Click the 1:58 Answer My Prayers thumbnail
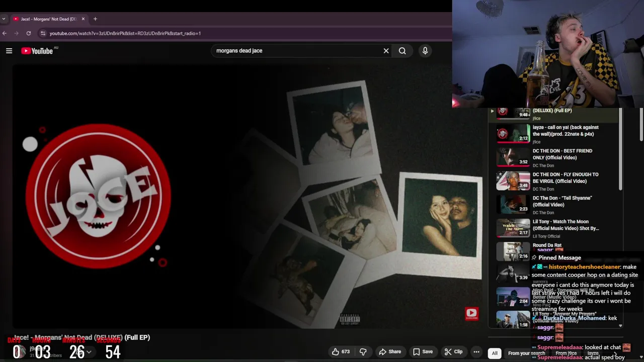The width and height of the screenshot is (644, 362). pos(513,320)
